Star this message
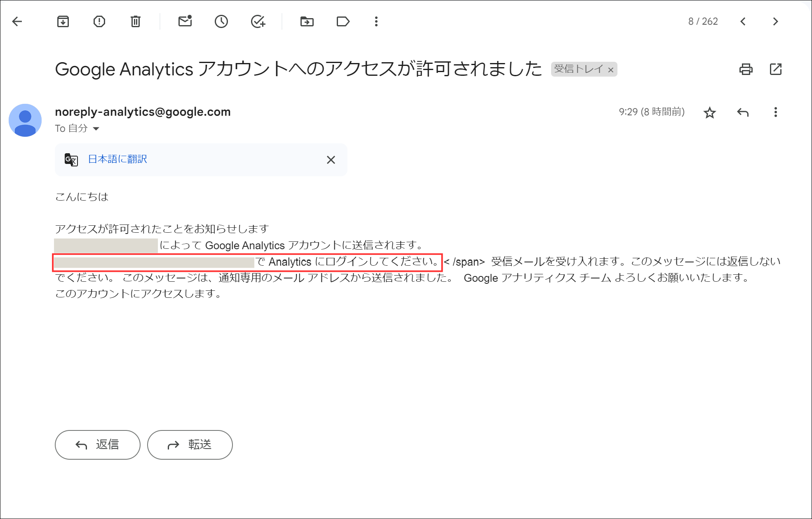This screenshot has height=519, width=812. click(710, 112)
